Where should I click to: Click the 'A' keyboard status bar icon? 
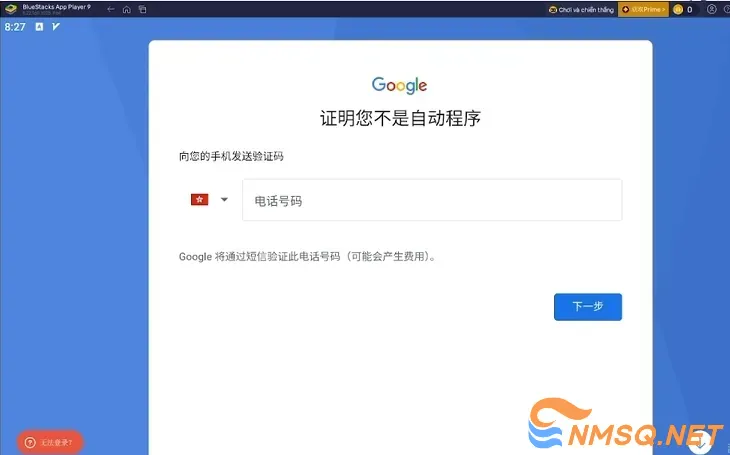pos(39,27)
